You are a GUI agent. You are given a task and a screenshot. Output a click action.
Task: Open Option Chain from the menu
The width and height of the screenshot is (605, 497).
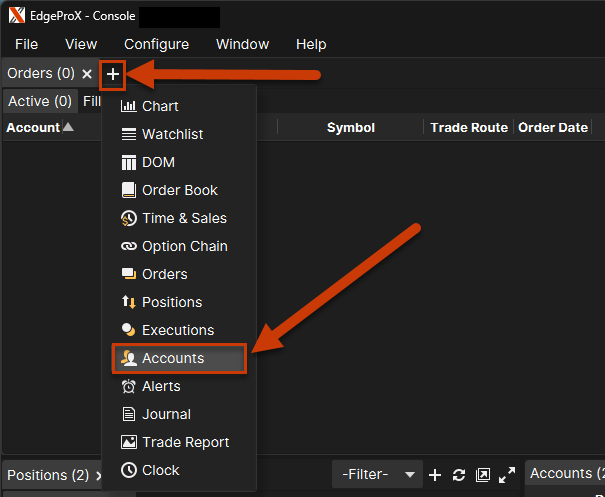point(184,246)
